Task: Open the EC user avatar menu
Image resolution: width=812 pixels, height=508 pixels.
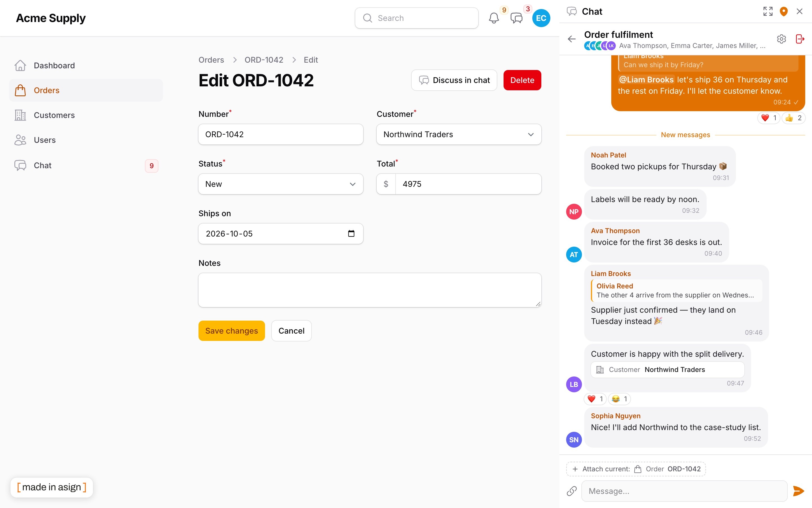Action: pos(541,18)
